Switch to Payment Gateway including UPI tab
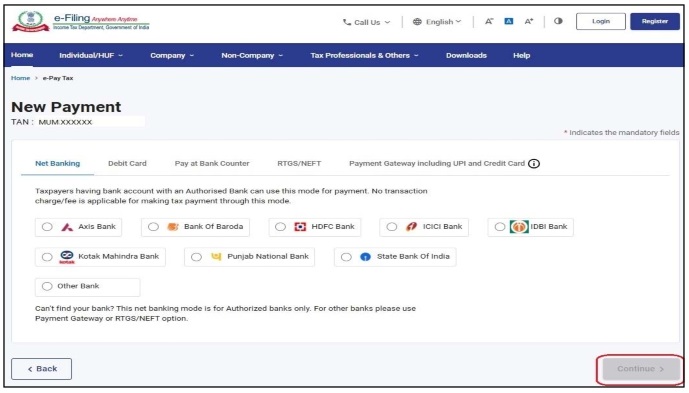The image size is (689, 393). 437,164
